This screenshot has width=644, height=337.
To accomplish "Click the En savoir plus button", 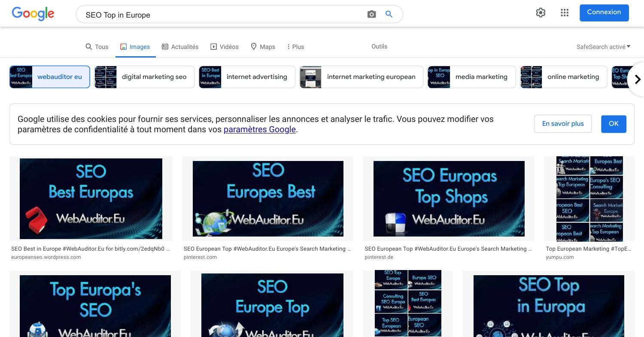I will point(562,124).
